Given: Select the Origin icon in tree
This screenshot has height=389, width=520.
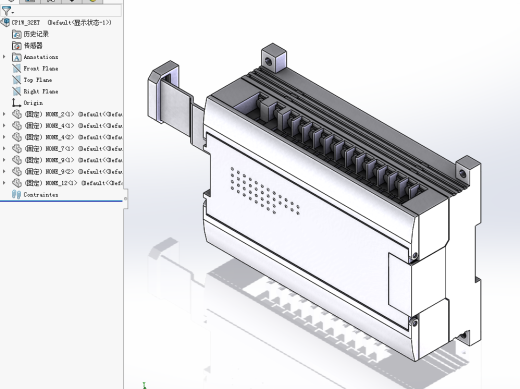Looking at the screenshot, I should 17,103.
